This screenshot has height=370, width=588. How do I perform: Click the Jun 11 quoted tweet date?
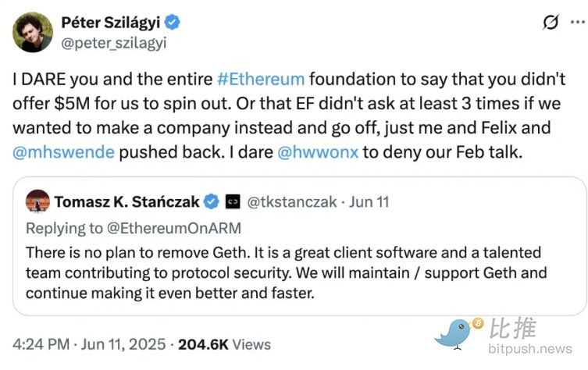pos(370,202)
